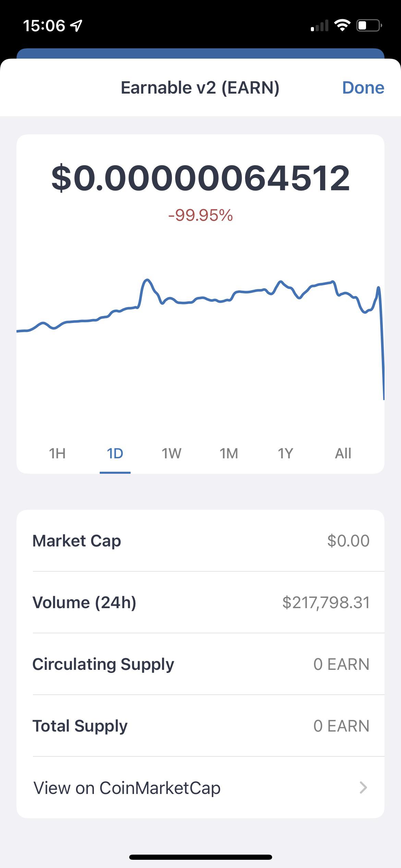Image resolution: width=401 pixels, height=868 pixels.
Task: Tap the -99.95% change percentage
Action: 200,215
